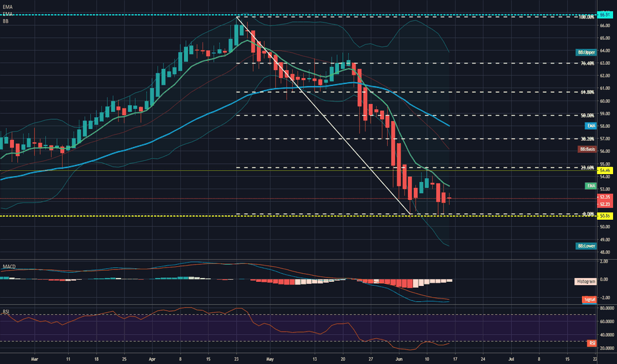The height and width of the screenshot is (364, 617).
Task: Click 2.00 on the MACD axis
Action: tap(604, 261)
